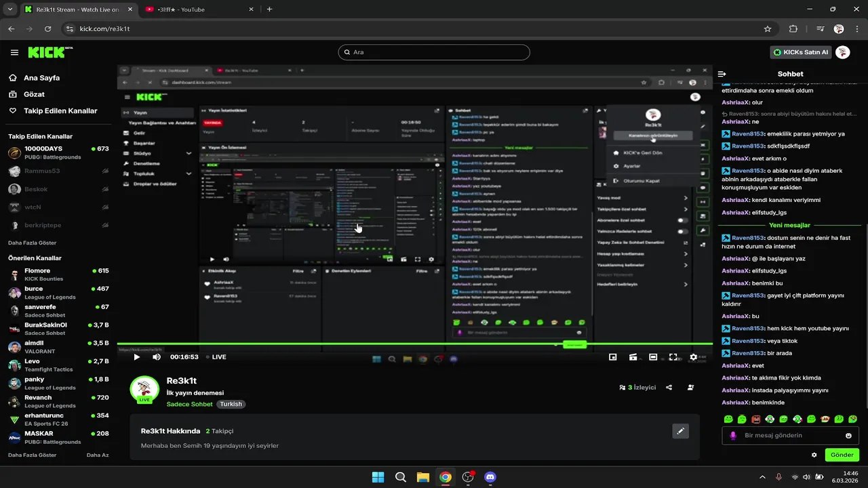Bookmark this page with star
Screen dimensions: 868x488
coord(768,29)
